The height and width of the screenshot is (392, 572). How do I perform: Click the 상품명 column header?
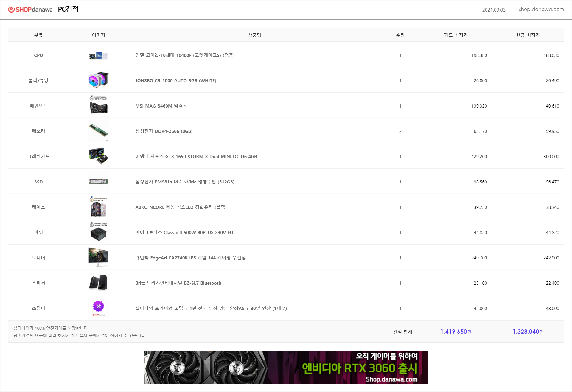click(x=254, y=35)
